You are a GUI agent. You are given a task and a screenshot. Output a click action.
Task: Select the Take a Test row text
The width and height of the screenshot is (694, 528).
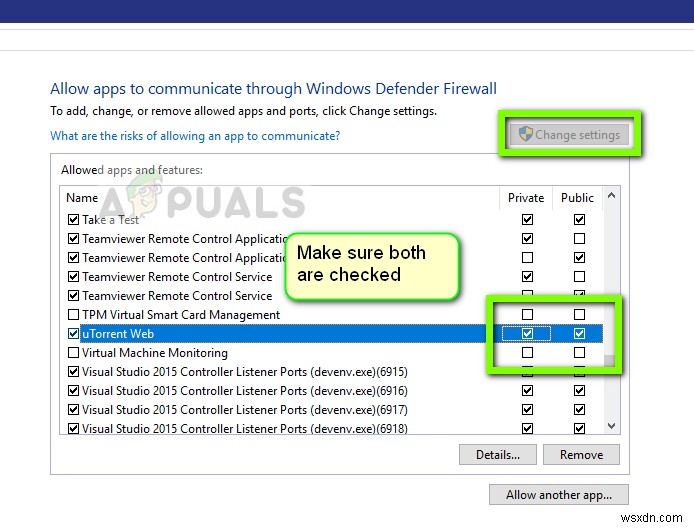click(111, 220)
